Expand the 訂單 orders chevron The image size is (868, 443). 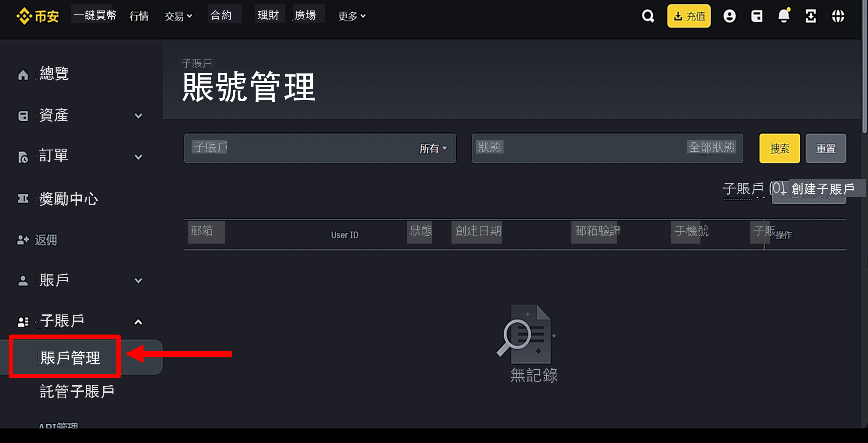(138, 157)
